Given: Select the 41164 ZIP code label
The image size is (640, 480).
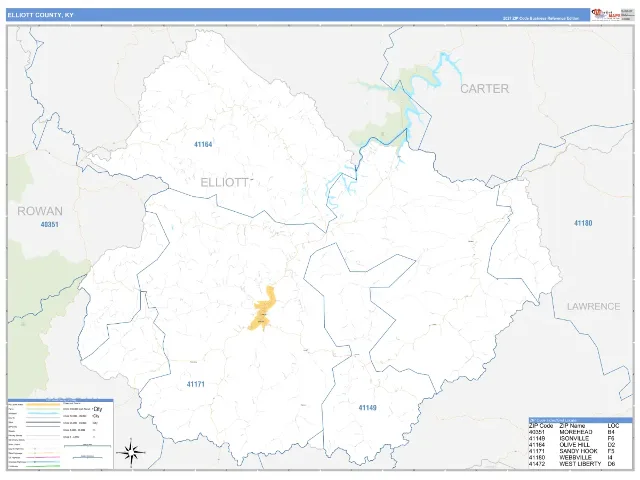Looking at the screenshot, I should click(203, 144).
